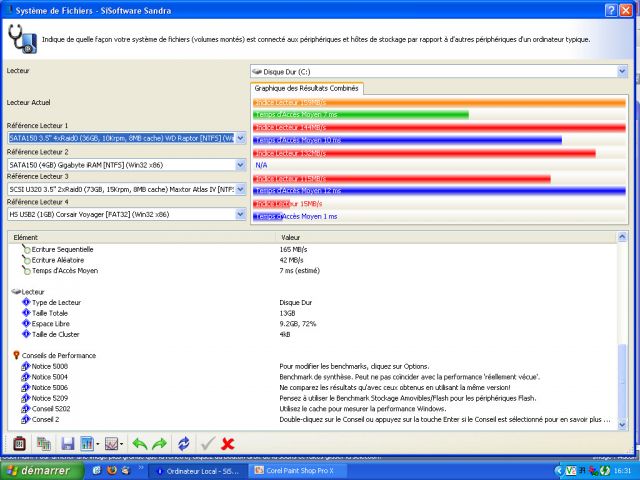Open the line graph icon's dropdown arrow
Image resolution: width=640 pixels, height=480 pixels.
click(x=122, y=444)
